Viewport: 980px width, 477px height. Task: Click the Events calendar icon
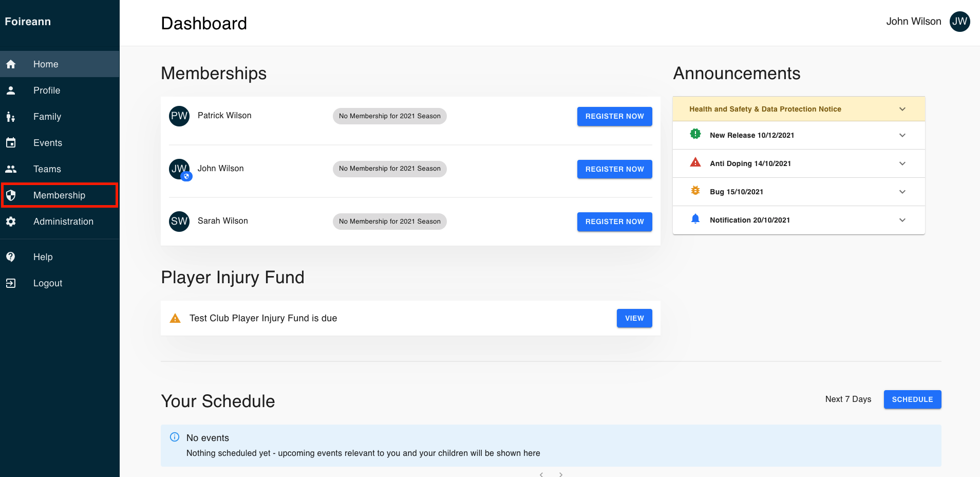(11, 143)
